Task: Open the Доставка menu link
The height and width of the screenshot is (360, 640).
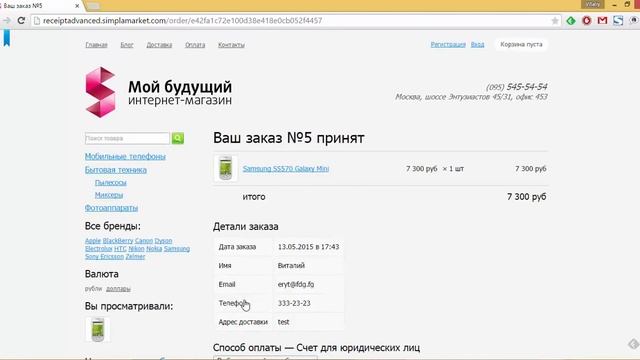Action: coord(159,45)
